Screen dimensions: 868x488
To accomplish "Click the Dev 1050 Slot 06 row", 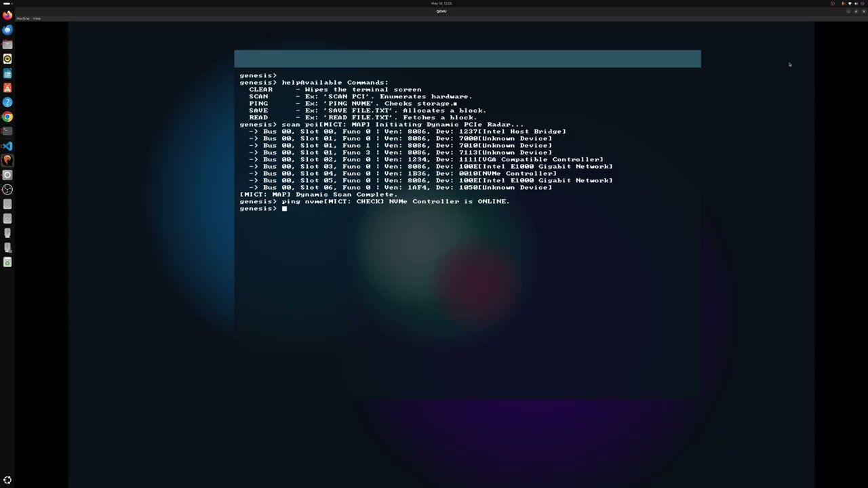I will [x=400, y=188].
